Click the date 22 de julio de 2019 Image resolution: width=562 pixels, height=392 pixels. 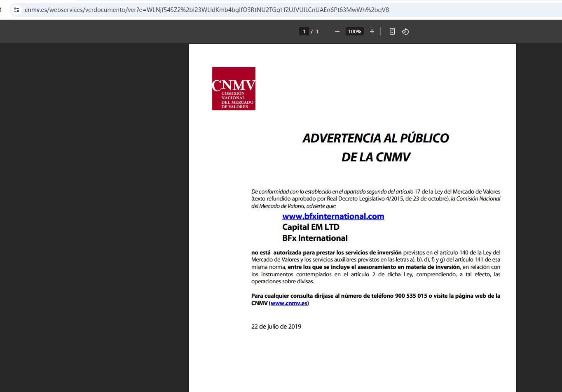pyautogui.click(x=276, y=327)
